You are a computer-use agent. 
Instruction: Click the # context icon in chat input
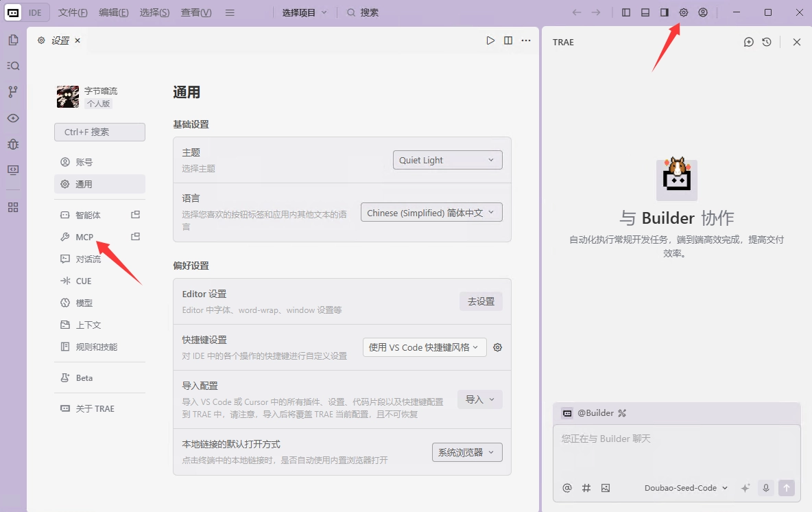(586, 488)
